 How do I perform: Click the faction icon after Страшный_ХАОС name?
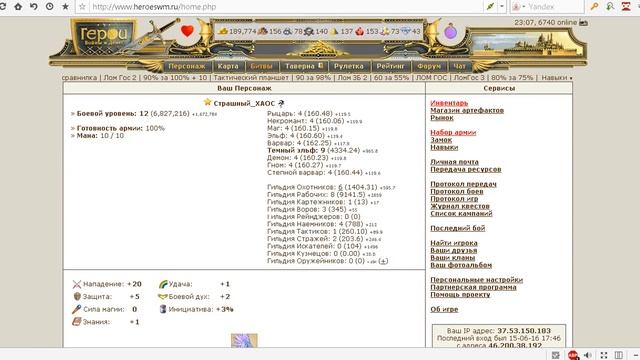pos(281,104)
